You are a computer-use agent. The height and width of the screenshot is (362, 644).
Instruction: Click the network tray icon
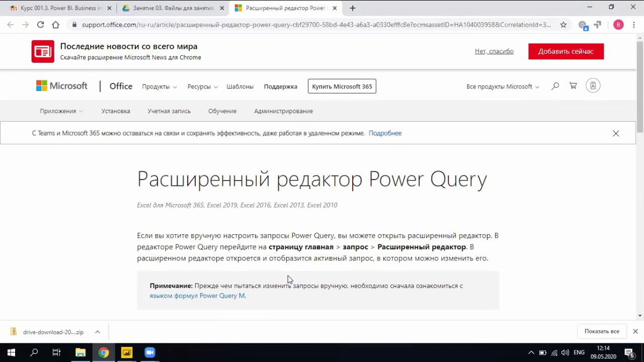click(554, 352)
